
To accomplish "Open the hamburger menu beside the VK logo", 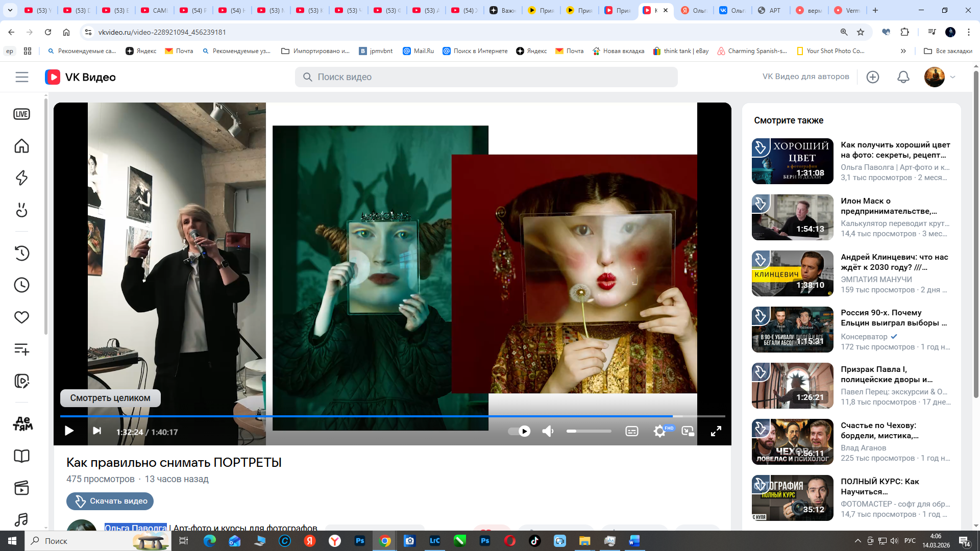I will tap(22, 77).
